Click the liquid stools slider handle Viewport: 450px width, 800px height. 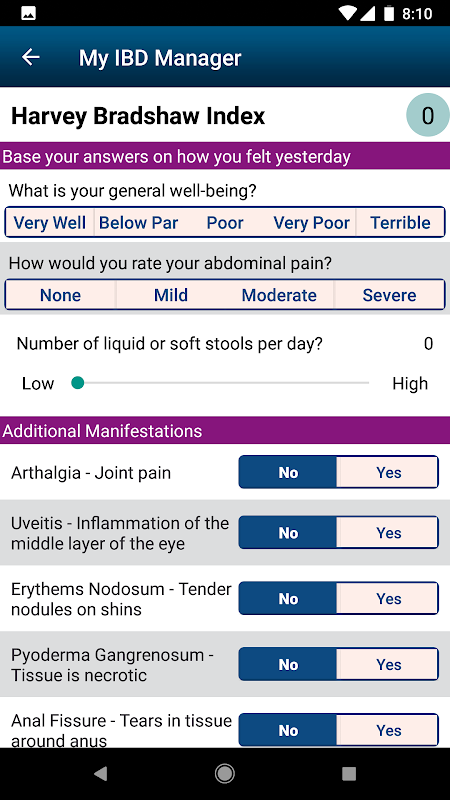click(78, 383)
